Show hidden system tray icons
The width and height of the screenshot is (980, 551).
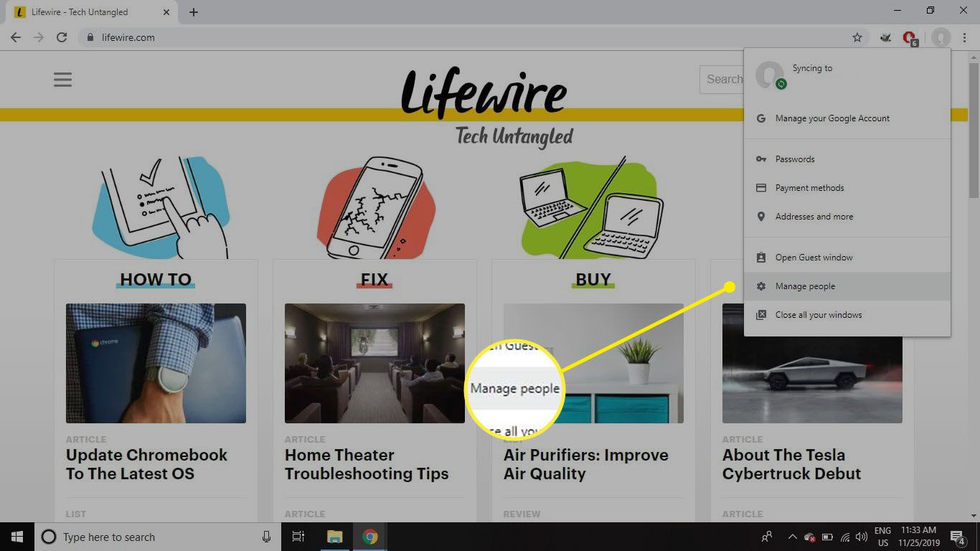click(792, 537)
